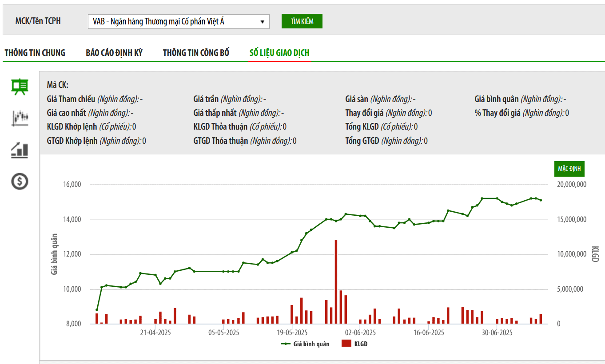Image resolution: width=605 pixels, height=364 pixels.
Task: Click the first price point on green line
Action: 97,310
